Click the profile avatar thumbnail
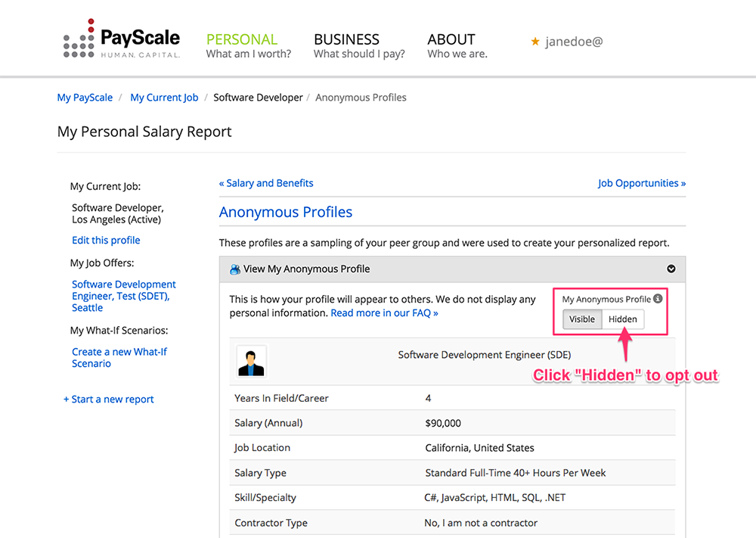Screen dimensions: 756x538 point(251,362)
